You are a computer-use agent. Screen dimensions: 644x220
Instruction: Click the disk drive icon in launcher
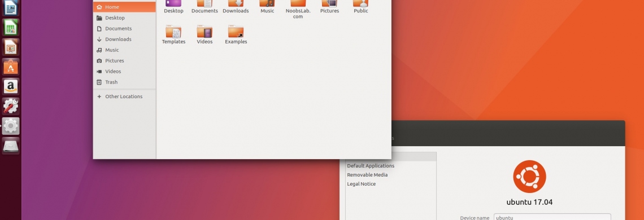(11, 146)
